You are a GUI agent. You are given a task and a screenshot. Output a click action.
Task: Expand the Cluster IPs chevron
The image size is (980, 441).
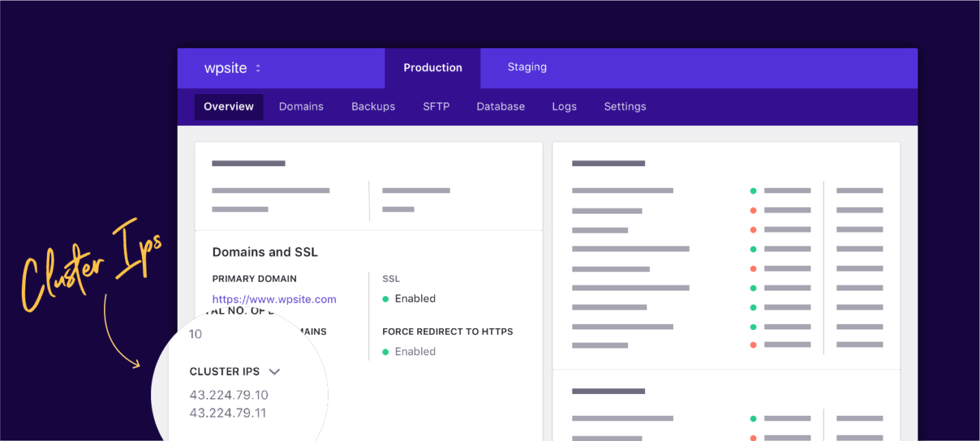click(274, 372)
